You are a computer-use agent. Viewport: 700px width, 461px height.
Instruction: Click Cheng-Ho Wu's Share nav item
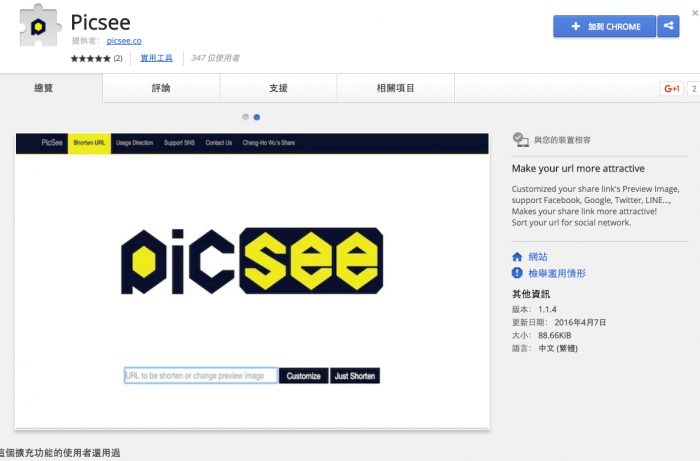(269, 143)
